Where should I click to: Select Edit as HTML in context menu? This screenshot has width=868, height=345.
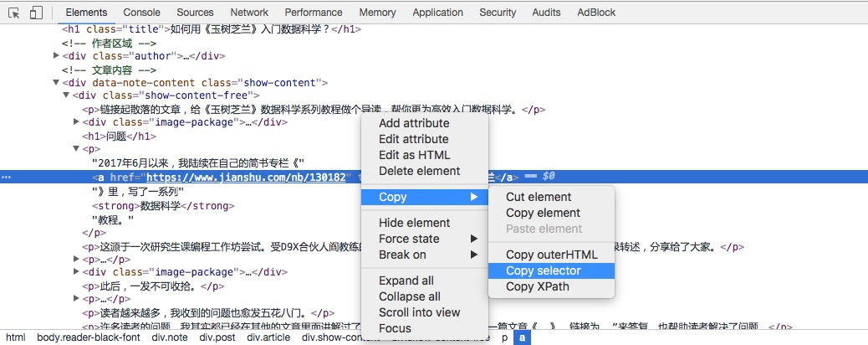(x=414, y=155)
